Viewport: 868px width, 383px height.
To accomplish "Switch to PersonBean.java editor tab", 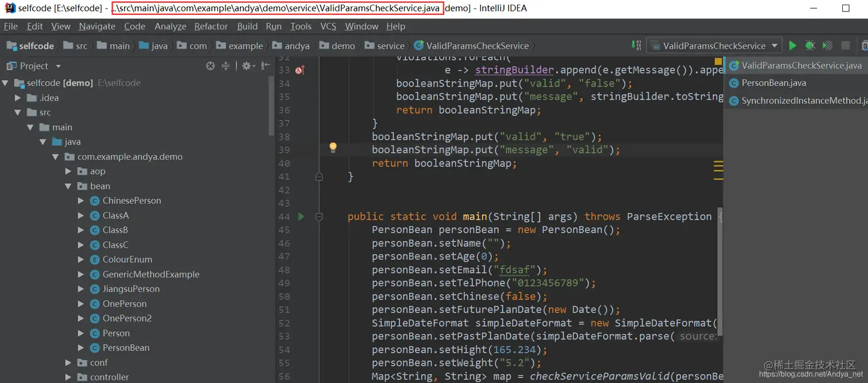I will click(x=796, y=83).
